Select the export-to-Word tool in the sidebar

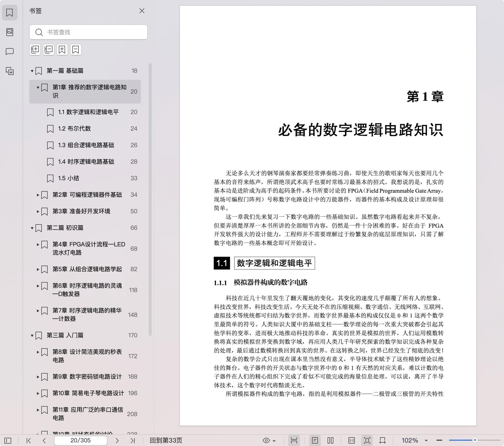point(10,71)
